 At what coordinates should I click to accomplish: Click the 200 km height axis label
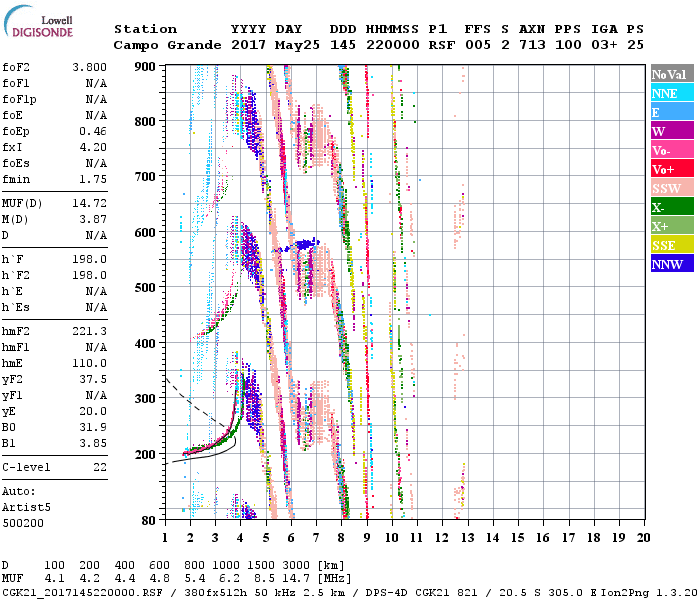tap(145, 454)
